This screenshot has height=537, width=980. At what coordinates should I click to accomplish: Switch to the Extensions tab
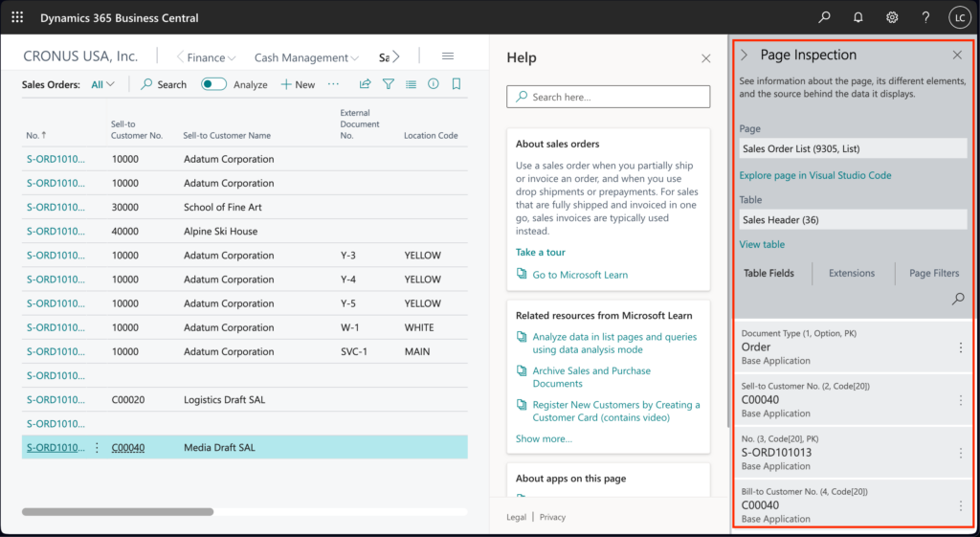(x=851, y=273)
